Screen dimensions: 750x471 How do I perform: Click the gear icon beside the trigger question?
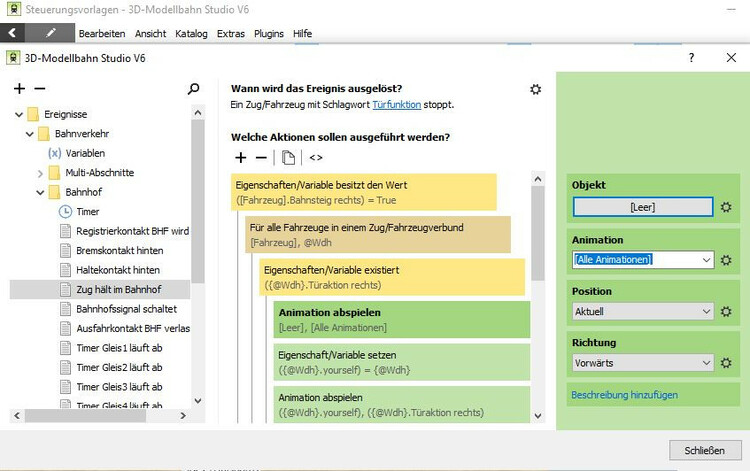(535, 89)
